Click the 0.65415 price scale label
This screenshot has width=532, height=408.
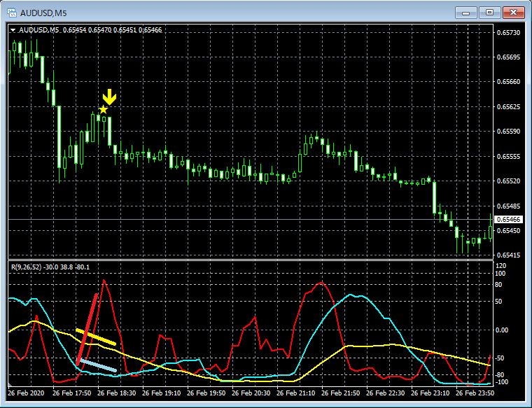coord(508,255)
